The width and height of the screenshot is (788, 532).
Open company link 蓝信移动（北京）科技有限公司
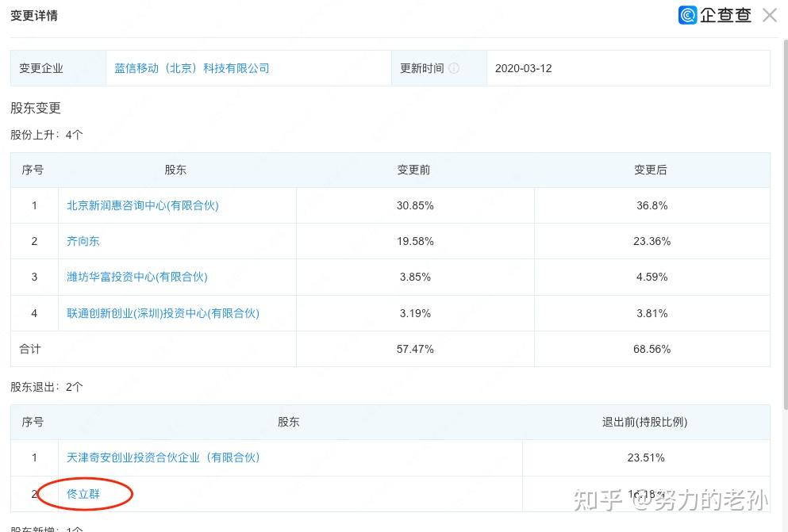coord(191,68)
